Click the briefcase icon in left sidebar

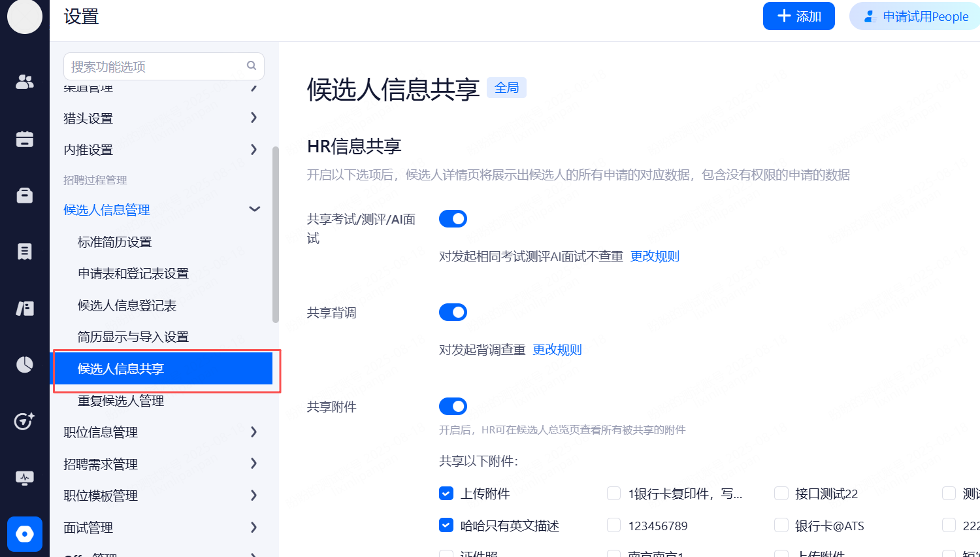tap(25, 195)
